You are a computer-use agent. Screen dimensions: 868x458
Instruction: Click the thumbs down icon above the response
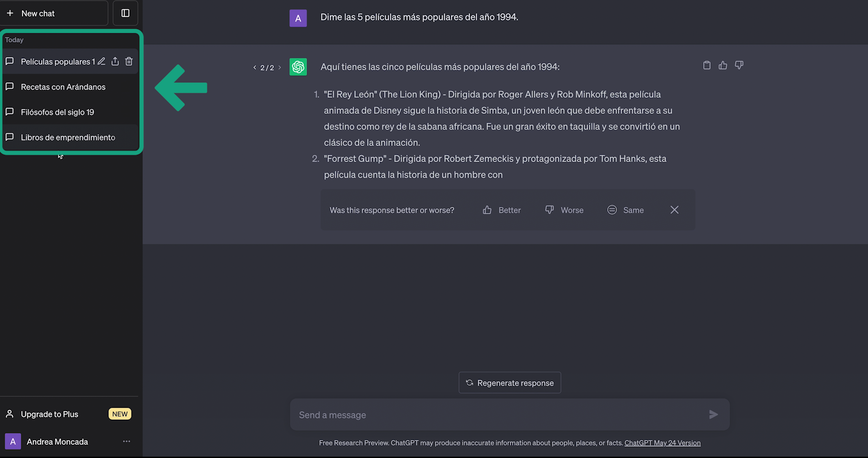point(739,65)
